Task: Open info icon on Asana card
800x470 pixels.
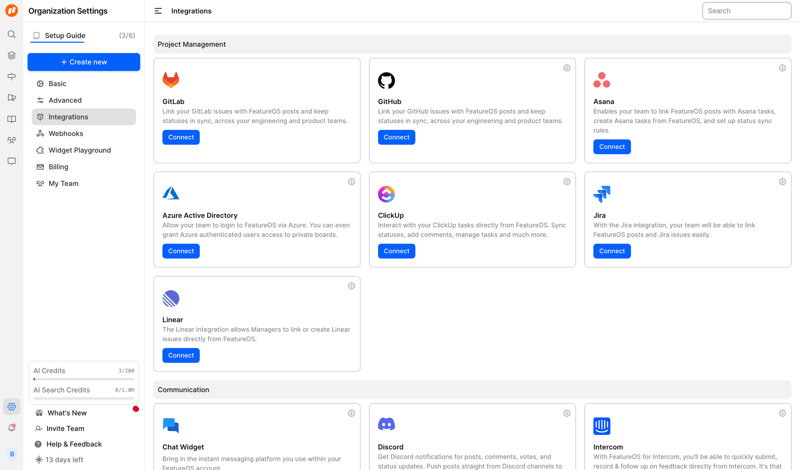Action: pyautogui.click(x=782, y=68)
